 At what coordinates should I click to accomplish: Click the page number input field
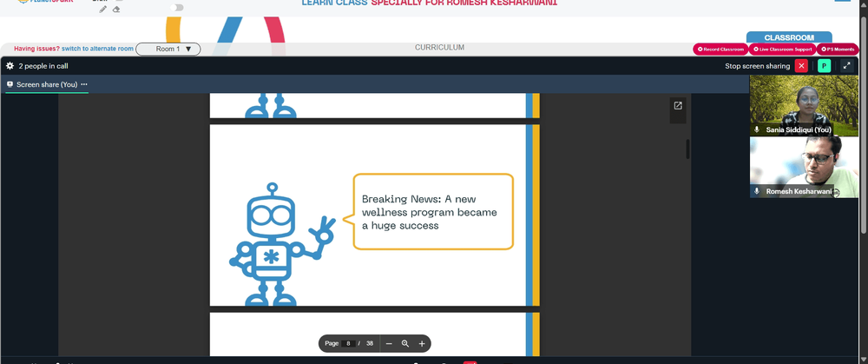point(348,343)
